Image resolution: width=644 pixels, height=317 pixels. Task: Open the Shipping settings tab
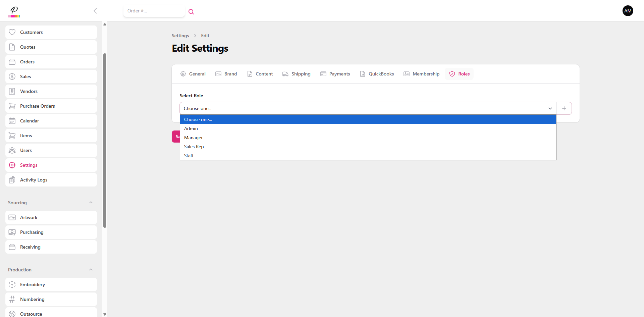297,74
